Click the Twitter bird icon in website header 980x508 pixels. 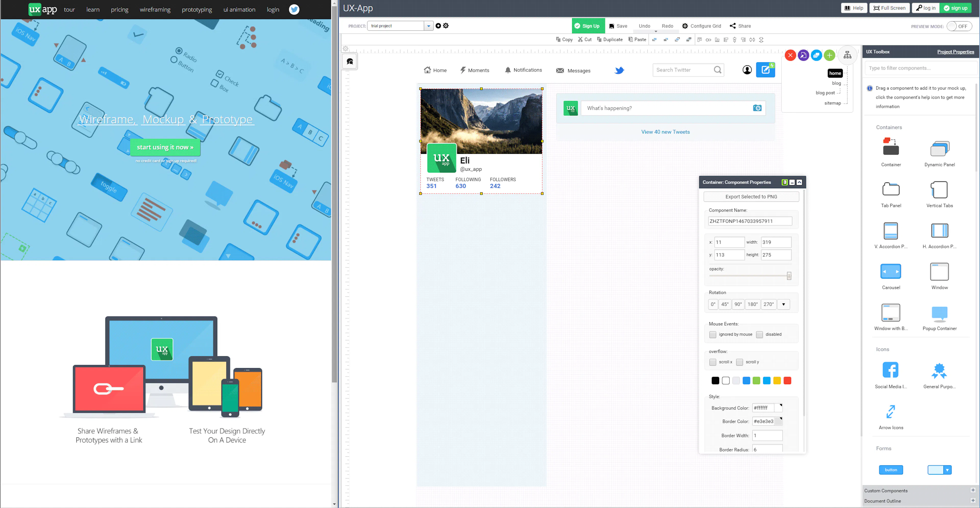tap(294, 9)
